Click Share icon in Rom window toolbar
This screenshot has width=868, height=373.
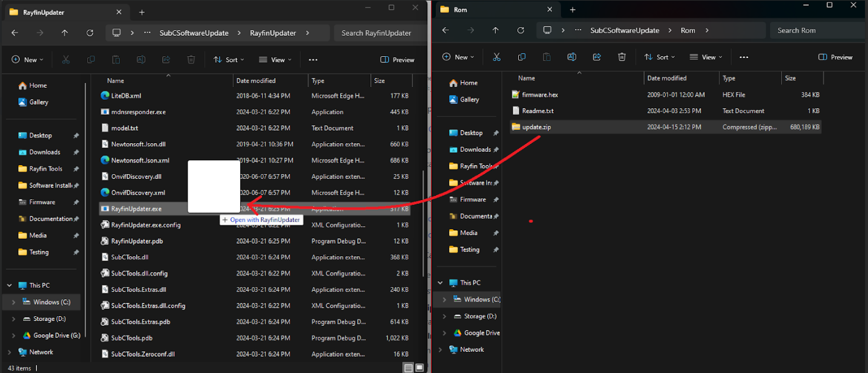click(596, 57)
